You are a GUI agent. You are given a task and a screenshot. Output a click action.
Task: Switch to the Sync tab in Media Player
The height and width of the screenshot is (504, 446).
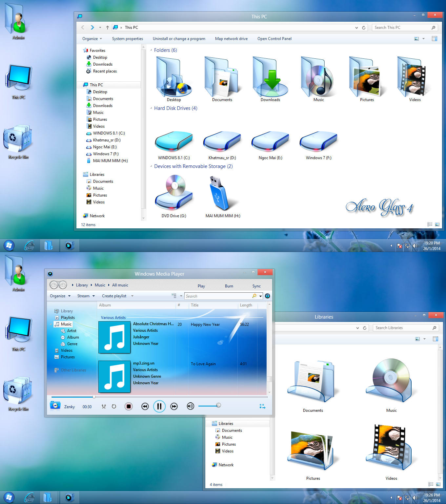coord(256,286)
